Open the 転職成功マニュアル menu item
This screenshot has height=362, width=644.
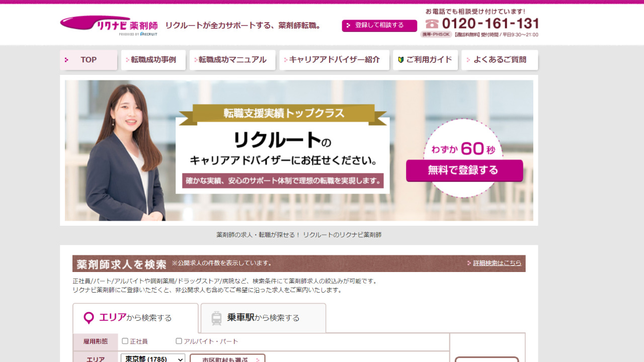(x=232, y=60)
